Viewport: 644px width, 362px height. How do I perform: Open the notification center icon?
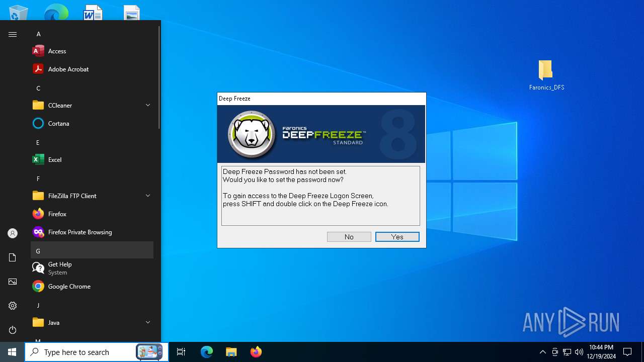627,352
